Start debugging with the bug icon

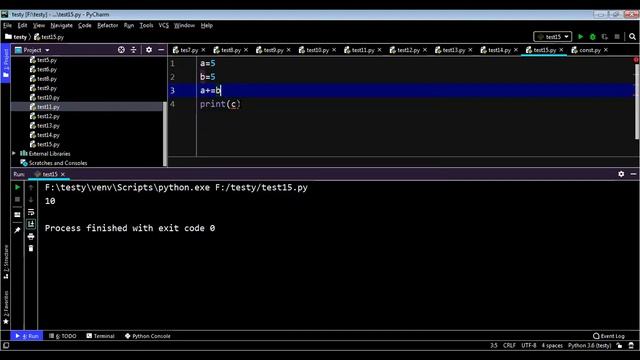click(x=592, y=37)
